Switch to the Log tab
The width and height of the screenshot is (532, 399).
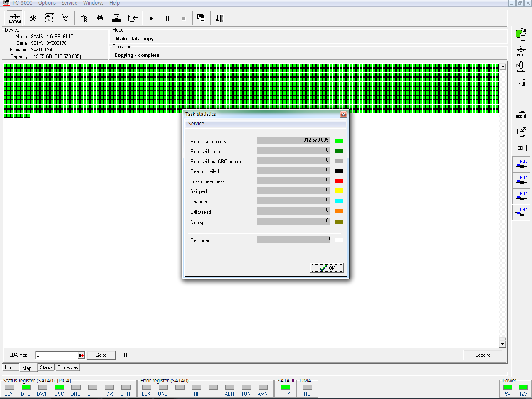click(x=9, y=368)
